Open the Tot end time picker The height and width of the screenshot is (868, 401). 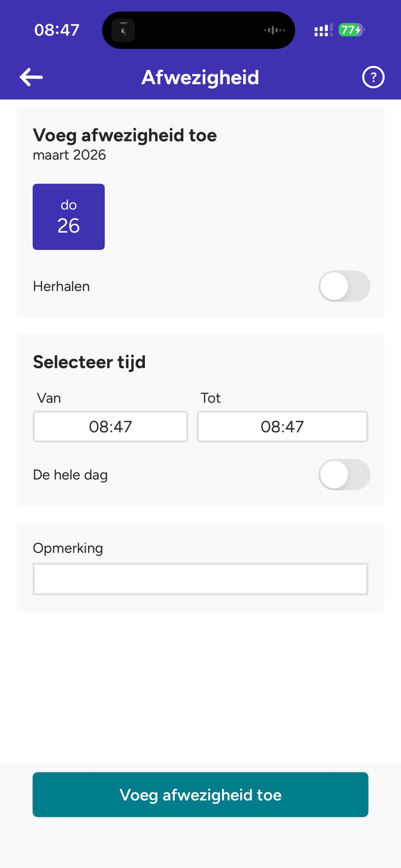[282, 426]
